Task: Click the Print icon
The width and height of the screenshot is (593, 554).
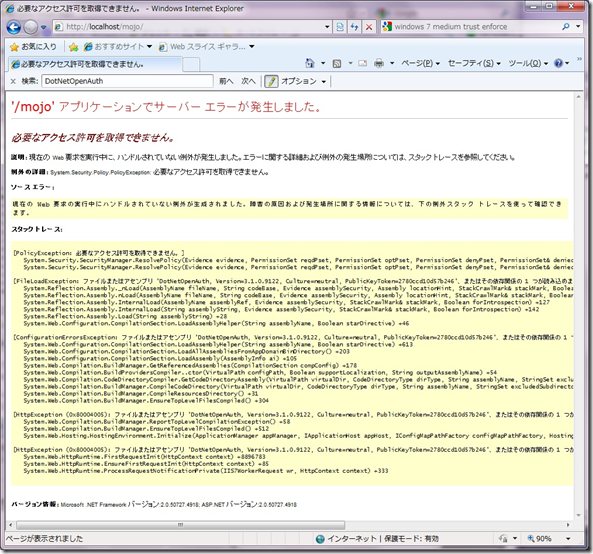Action: coord(379,64)
